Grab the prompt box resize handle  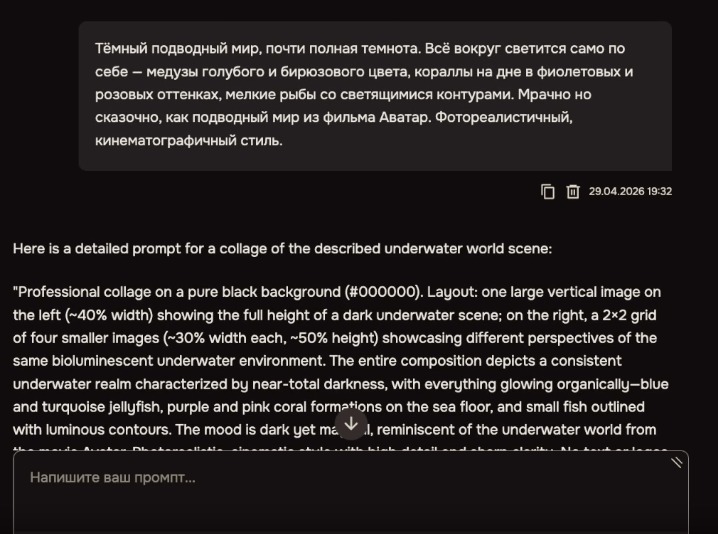point(676,463)
